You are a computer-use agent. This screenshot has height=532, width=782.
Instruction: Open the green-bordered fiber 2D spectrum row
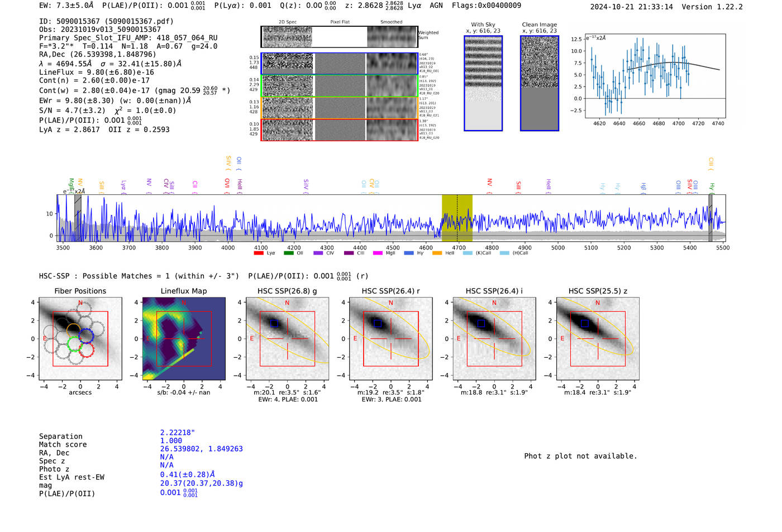pos(339,86)
